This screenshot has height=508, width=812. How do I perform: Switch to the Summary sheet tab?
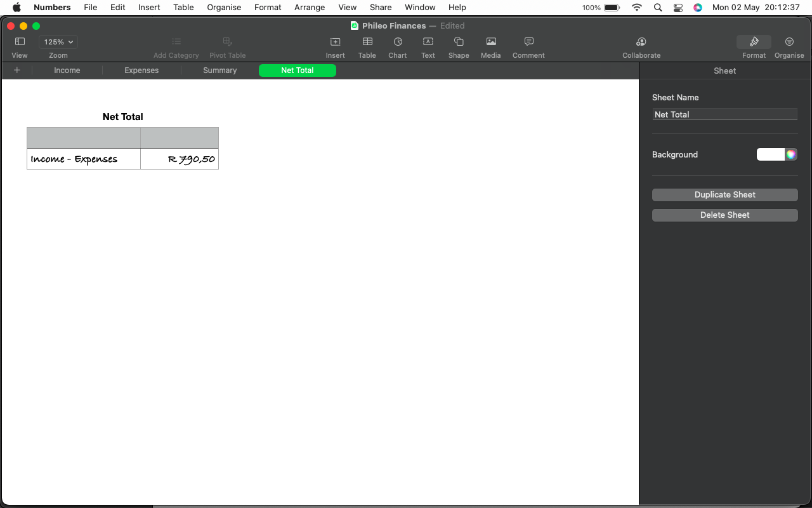pos(220,70)
